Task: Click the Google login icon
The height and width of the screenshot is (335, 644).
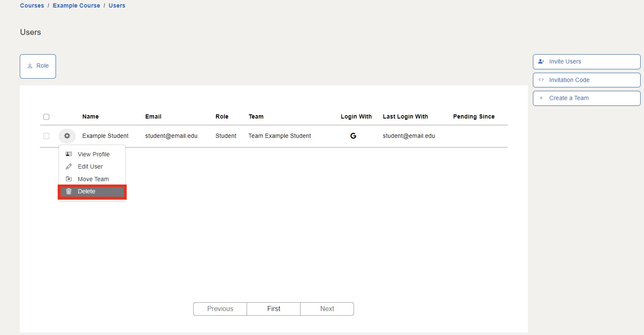Action: [x=353, y=136]
